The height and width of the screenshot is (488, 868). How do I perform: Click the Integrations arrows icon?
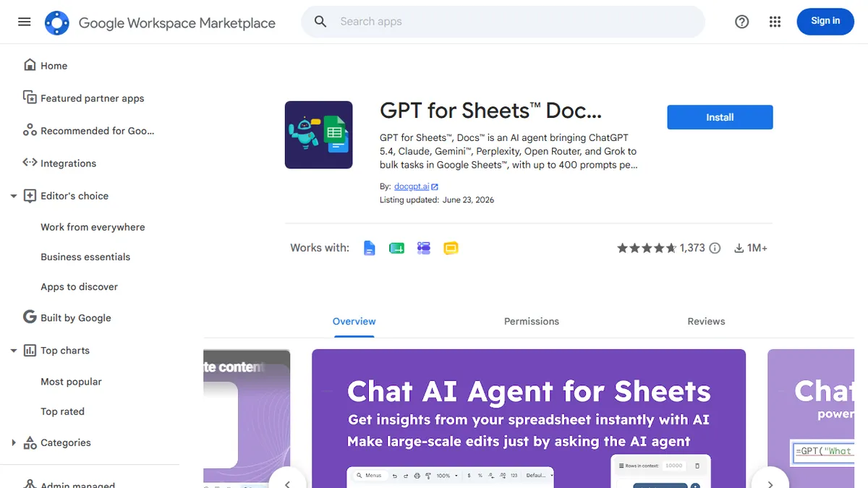point(30,163)
